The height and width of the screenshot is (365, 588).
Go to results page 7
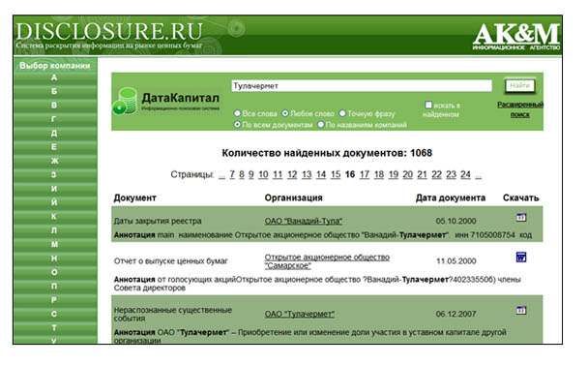pyautogui.click(x=232, y=174)
